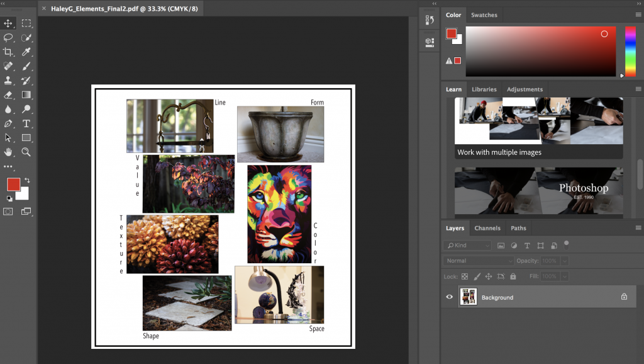Open the blending mode dropdown showing Normal
This screenshot has width=644, height=364.
pyautogui.click(x=477, y=260)
